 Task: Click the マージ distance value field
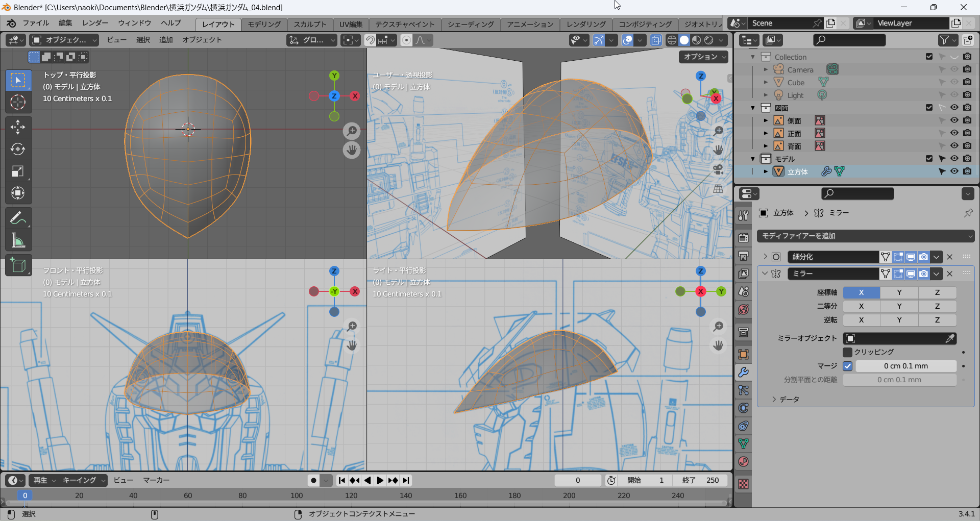coord(905,366)
